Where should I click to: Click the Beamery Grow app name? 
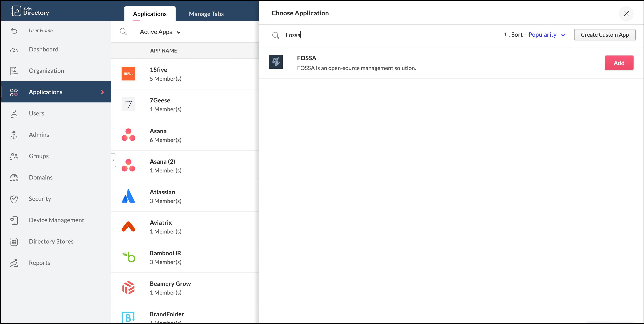[170, 284]
